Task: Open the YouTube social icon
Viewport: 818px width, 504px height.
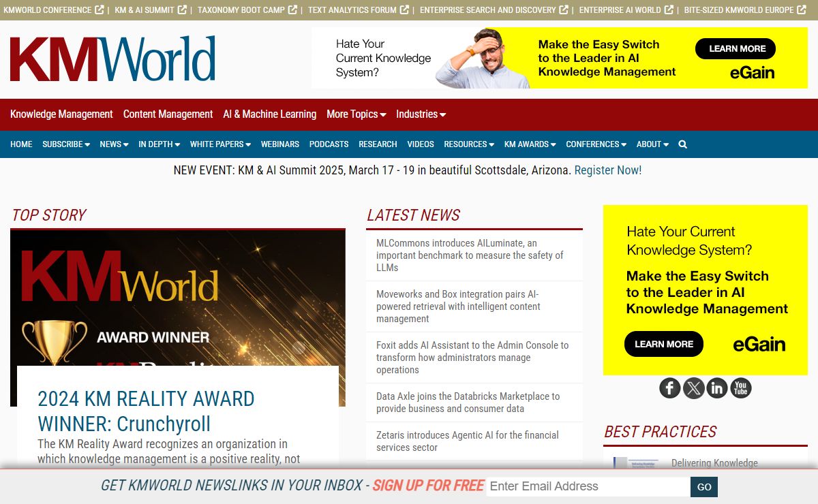Action: point(741,388)
